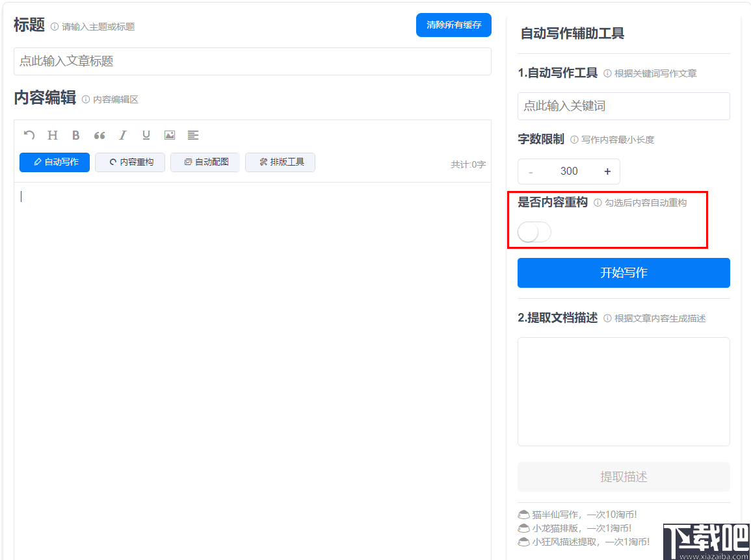Click info icon next to 内容编辑
This screenshot has width=751, height=560.
point(86,99)
